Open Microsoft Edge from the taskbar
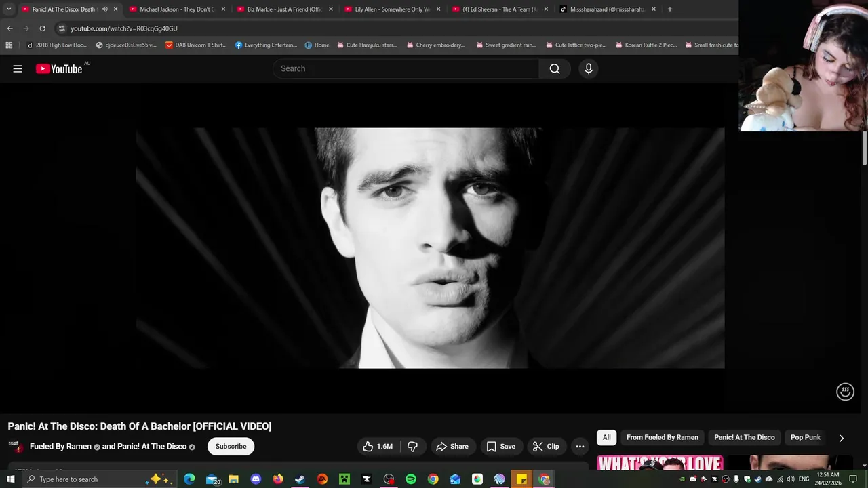Image resolution: width=868 pixels, height=488 pixels. (189, 479)
